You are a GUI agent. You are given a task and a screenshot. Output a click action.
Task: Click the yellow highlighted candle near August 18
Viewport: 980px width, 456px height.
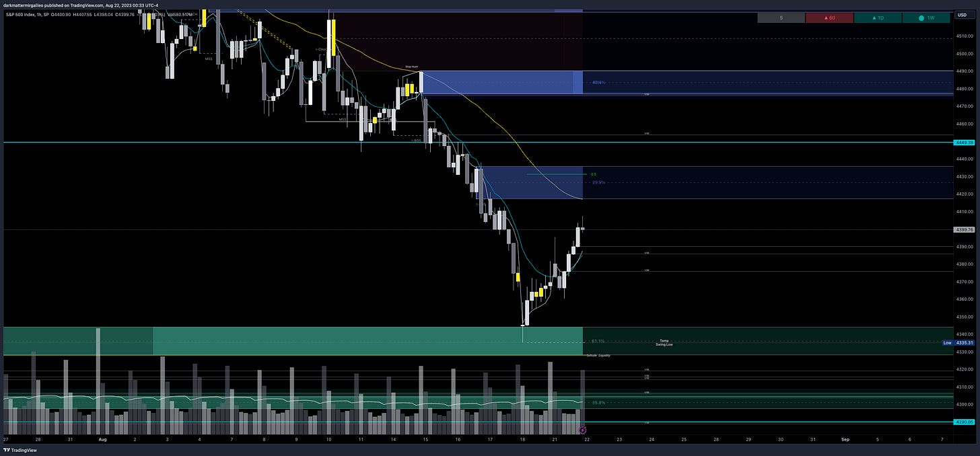pyautogui.click(x=518, y=278)
